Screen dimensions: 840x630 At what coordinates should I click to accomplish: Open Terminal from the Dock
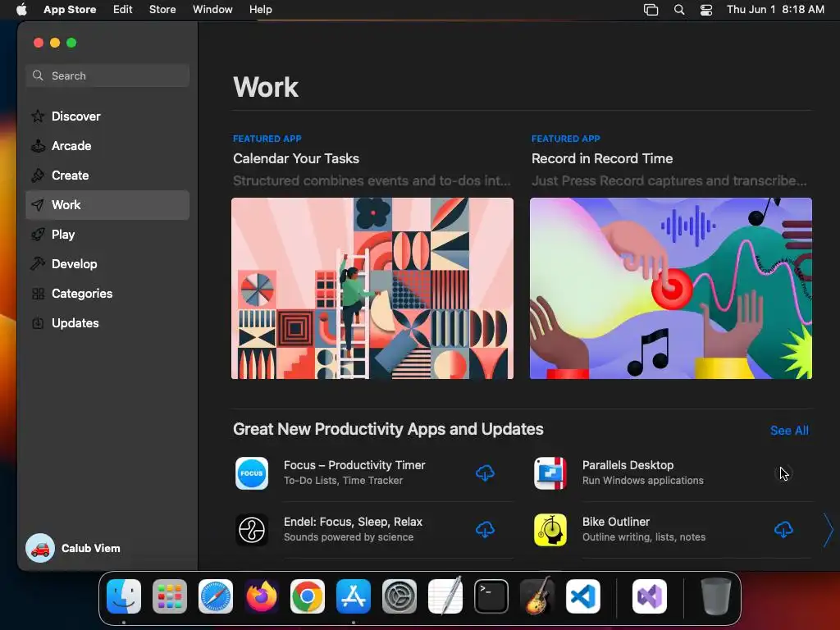pos(491,596)
